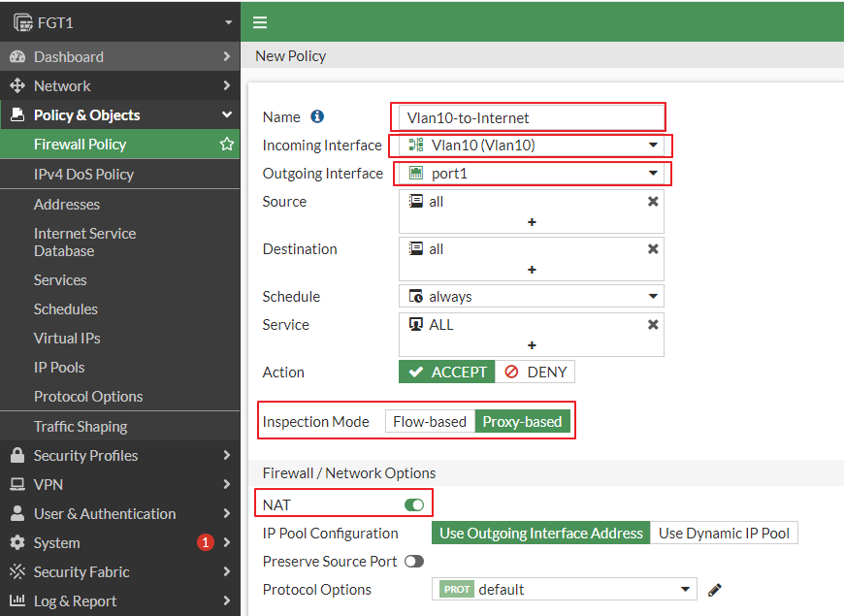Open the Incoming Interface dropdown
This screenshot has height=616, width=844.
(532, 145)
